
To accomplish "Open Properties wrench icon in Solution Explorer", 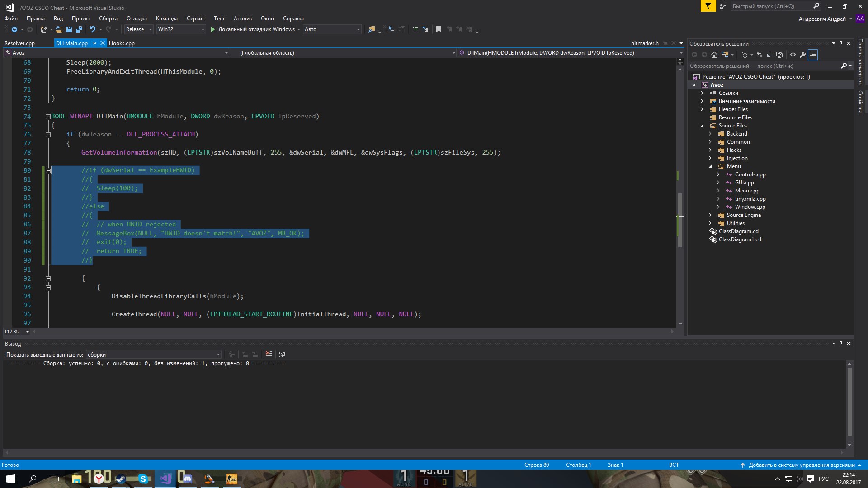I will [803, 55].
